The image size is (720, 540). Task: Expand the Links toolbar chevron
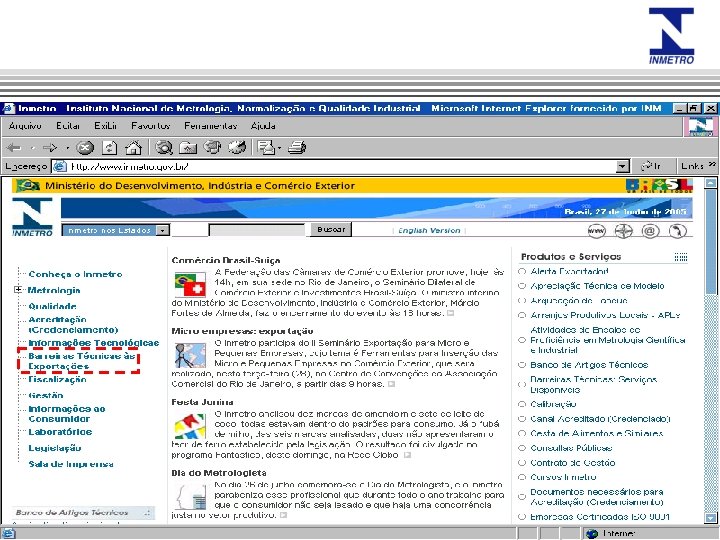[x=712, y=164]
